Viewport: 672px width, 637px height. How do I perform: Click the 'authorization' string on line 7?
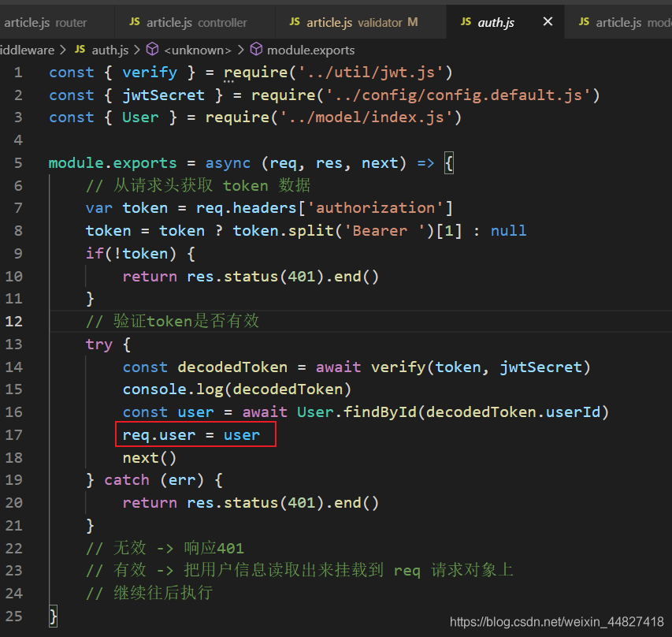tap(376, 208)
